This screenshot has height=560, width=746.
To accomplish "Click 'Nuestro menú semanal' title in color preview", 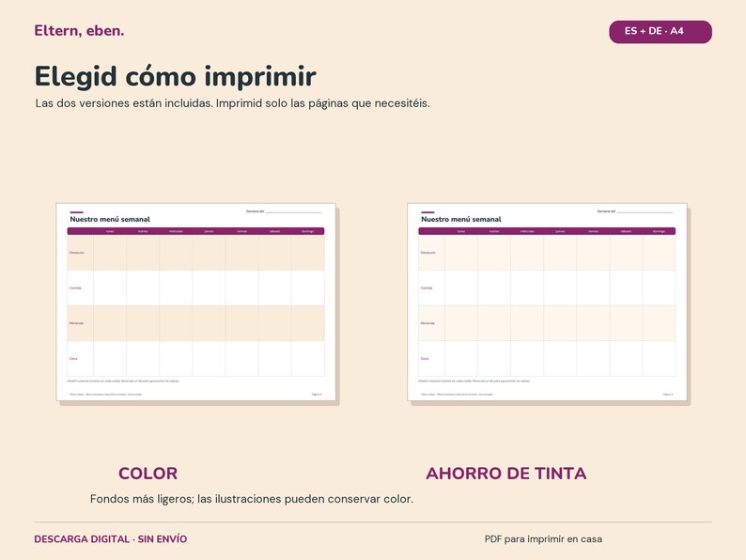I will (110, 219).
